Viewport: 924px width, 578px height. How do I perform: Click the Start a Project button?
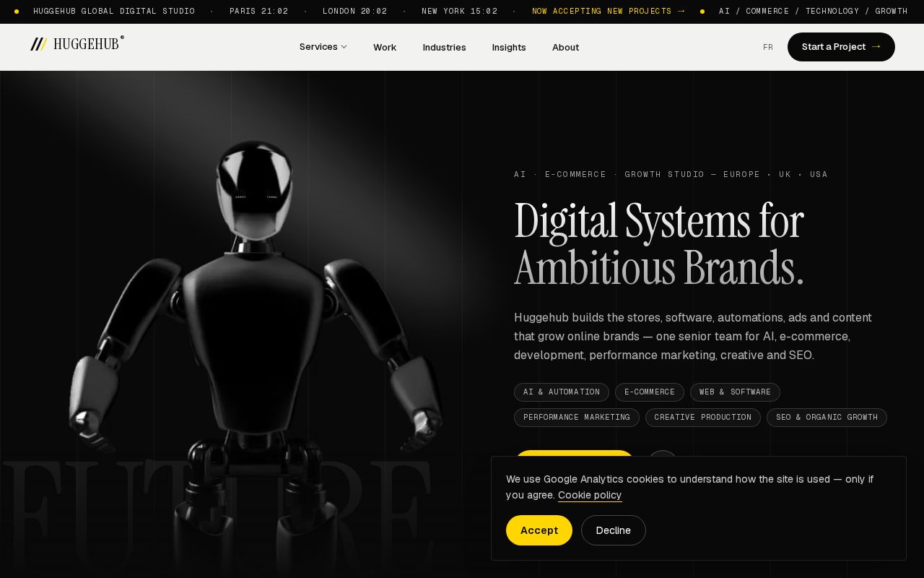click(x=841, y=47)
